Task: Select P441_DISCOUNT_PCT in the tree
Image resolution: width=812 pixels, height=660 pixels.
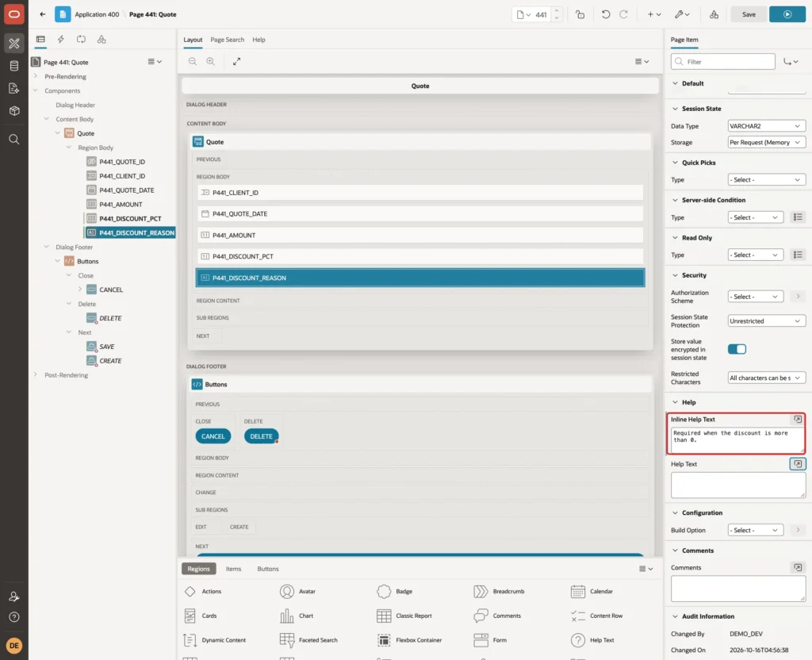Action: click(x=130, y=219)
